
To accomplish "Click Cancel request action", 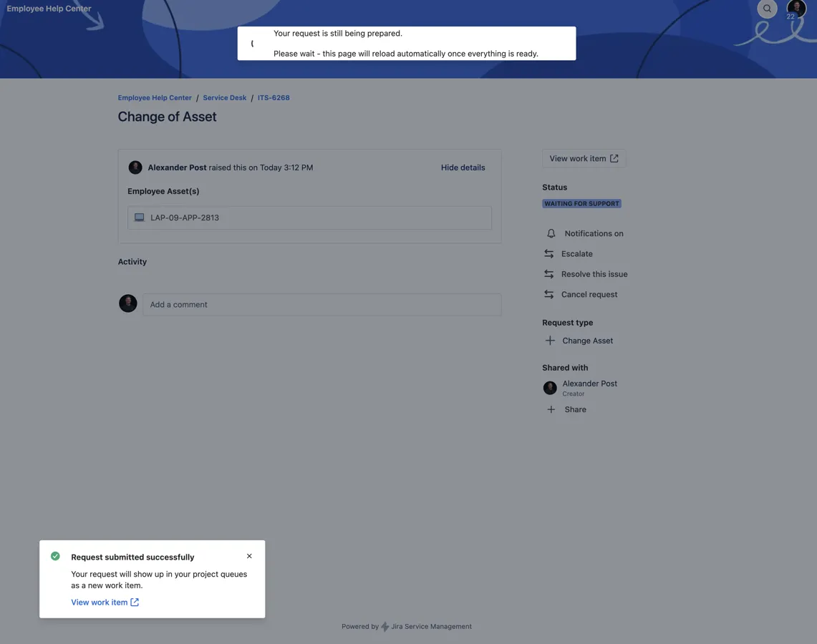I will coord(581,295).
